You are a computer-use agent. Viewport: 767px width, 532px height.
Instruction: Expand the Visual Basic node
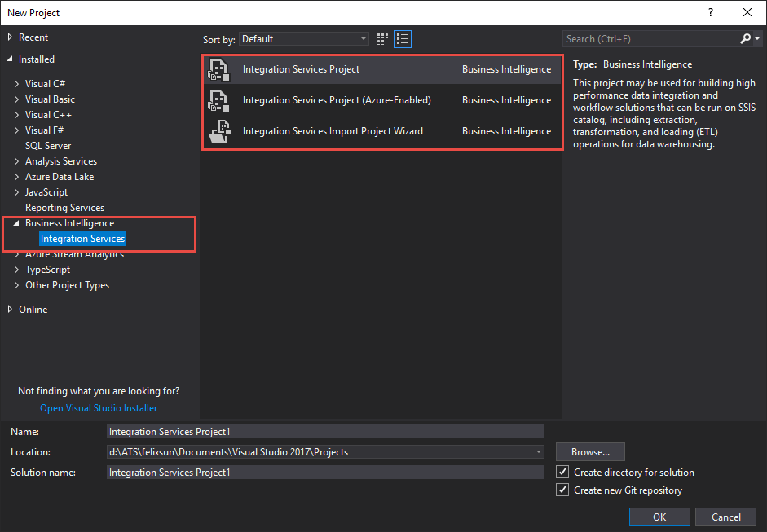(x=16, y=99)
